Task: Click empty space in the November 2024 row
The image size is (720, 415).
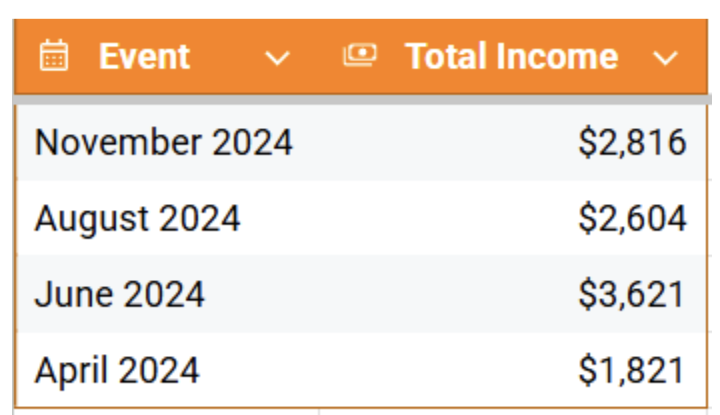Action: coord(434,142)
